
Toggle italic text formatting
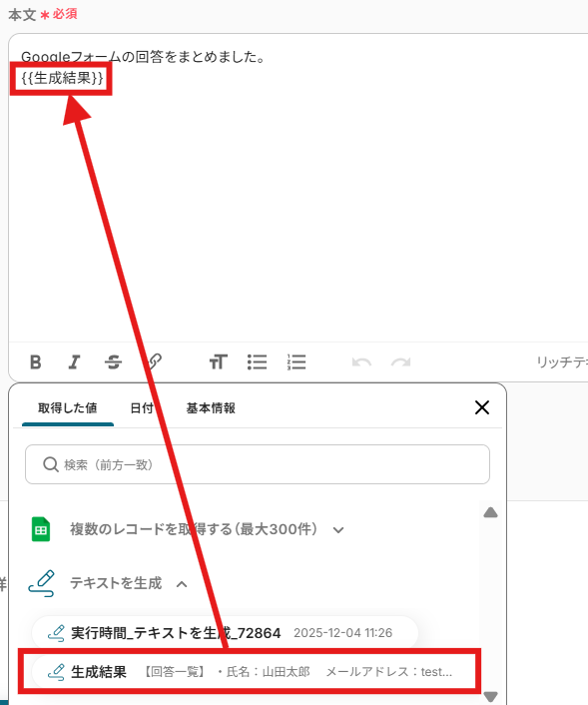tap(74, 361)
